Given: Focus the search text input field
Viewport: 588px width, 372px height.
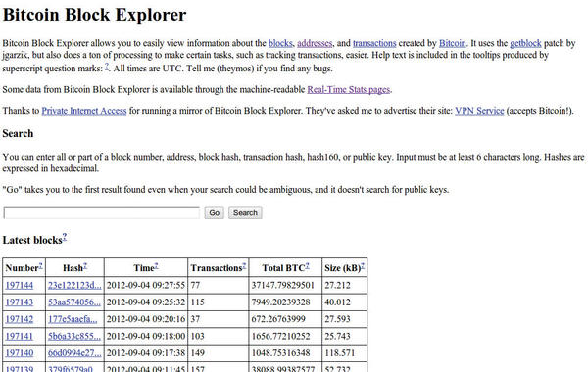Looking at the screenshot, I should [x=102, y=212].
